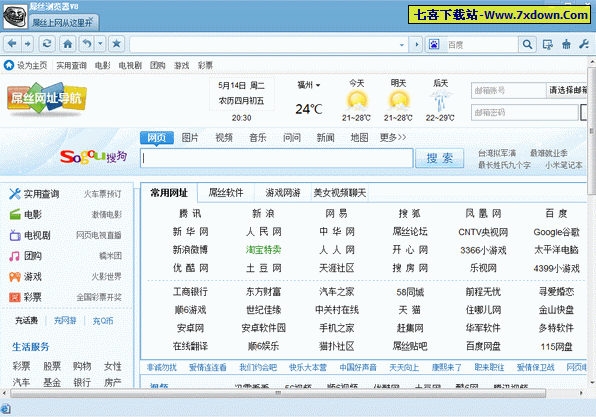Click the 彩票 bookmark bar item
The height and width of the screenshot is (417, 596).
click(x=205, y=65)
